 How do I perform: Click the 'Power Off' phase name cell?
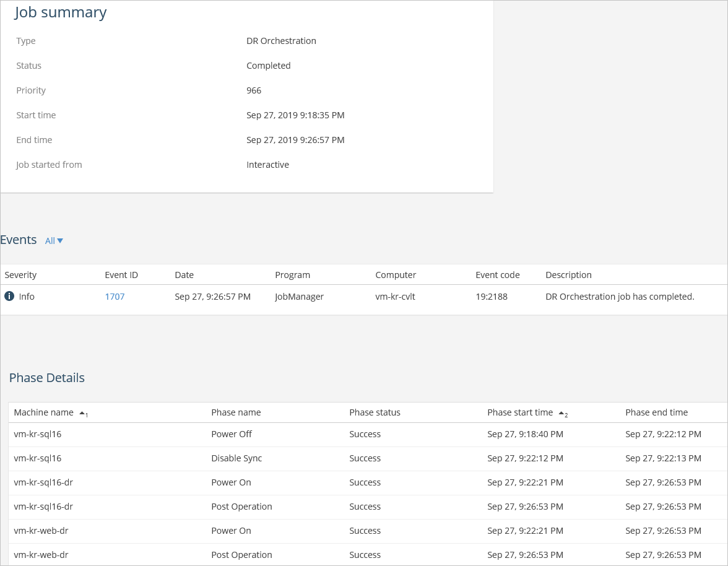(232, 434)
